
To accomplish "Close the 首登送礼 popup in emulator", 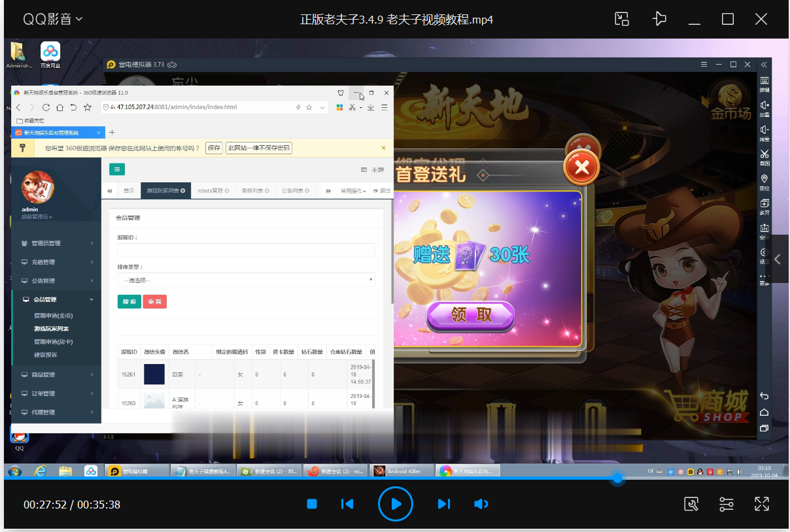I will point(581,169).
